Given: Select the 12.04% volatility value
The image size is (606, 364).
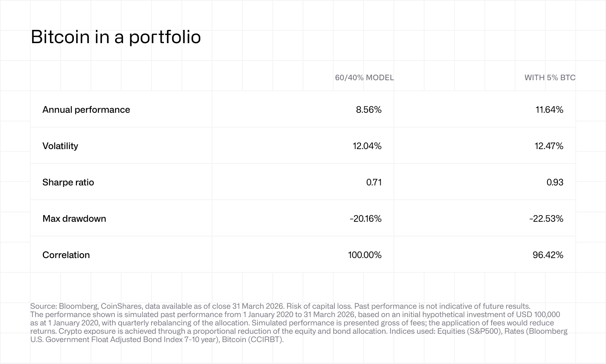Looking at the screenshot, I should (367, 146).
